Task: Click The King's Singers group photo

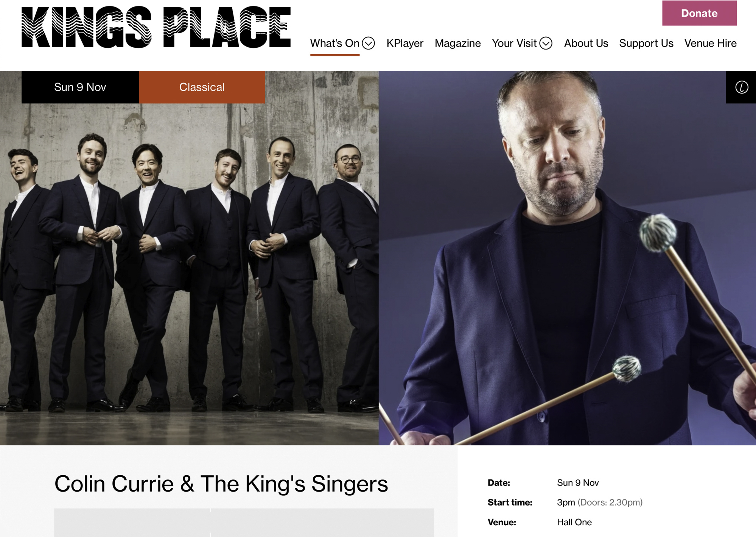Action: (x=189, y=272)
